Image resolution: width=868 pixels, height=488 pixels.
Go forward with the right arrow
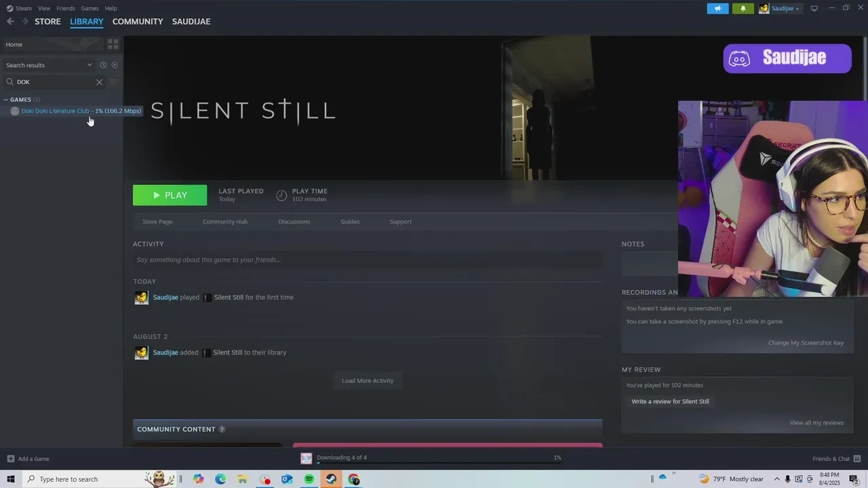(25, 21)
